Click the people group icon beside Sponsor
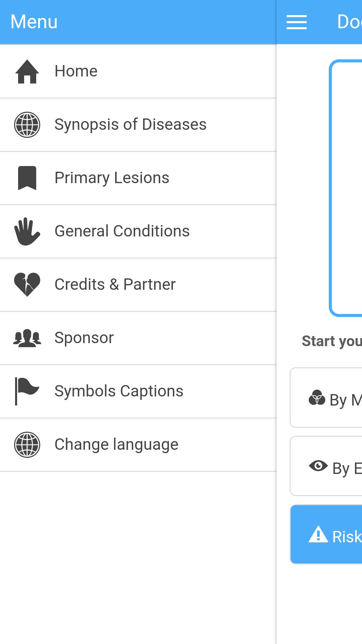The width and height of the screenshot is (362, 644). pos(27,338)
